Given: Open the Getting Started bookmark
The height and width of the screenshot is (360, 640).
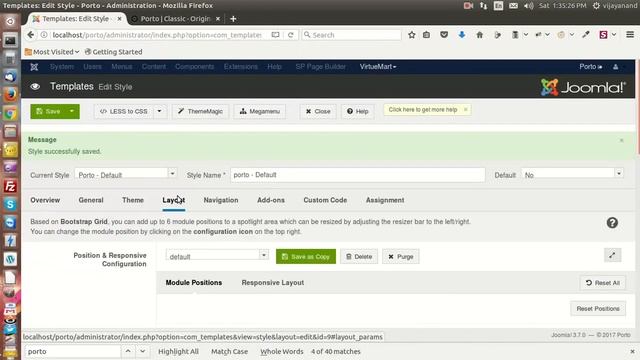Looking at the screenshot, I should tap(113, 52).
